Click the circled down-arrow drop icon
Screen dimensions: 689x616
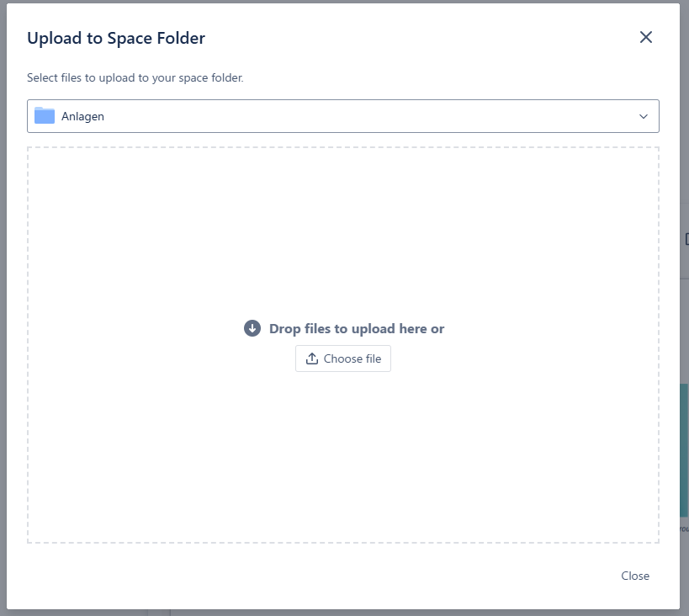point(252,328)
